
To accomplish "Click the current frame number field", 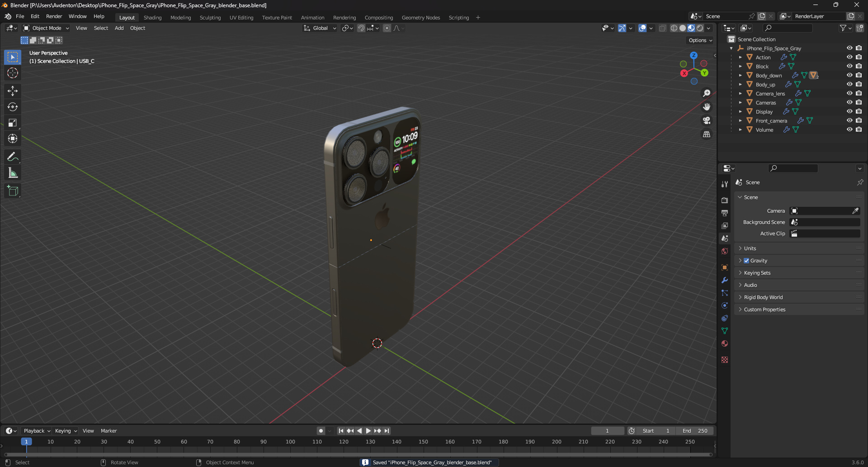I will point(607,431).
